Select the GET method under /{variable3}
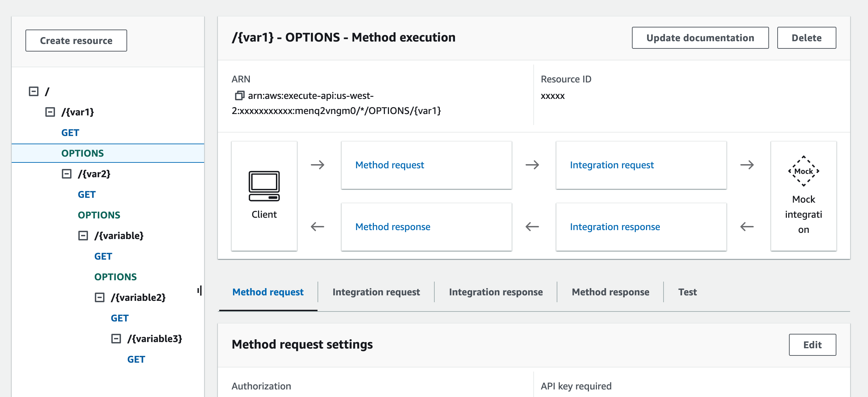This screenshot has height=397, width=868. point(136,359)
